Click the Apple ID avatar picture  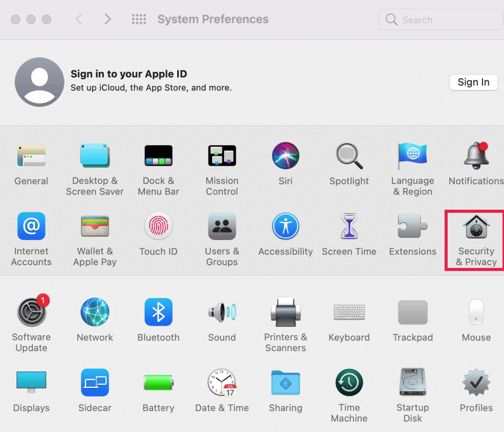point(39,82)
